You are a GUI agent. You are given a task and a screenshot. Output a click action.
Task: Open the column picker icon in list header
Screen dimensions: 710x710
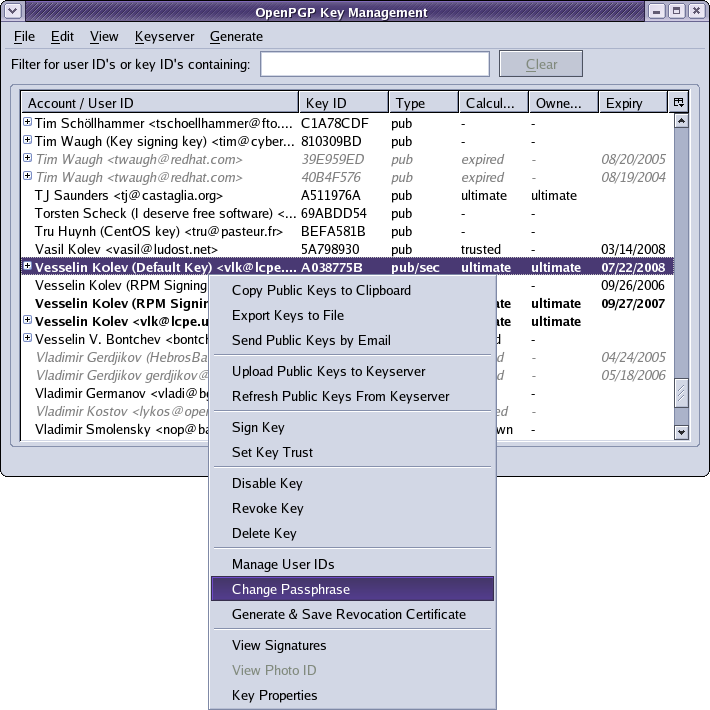coord(678,102)
